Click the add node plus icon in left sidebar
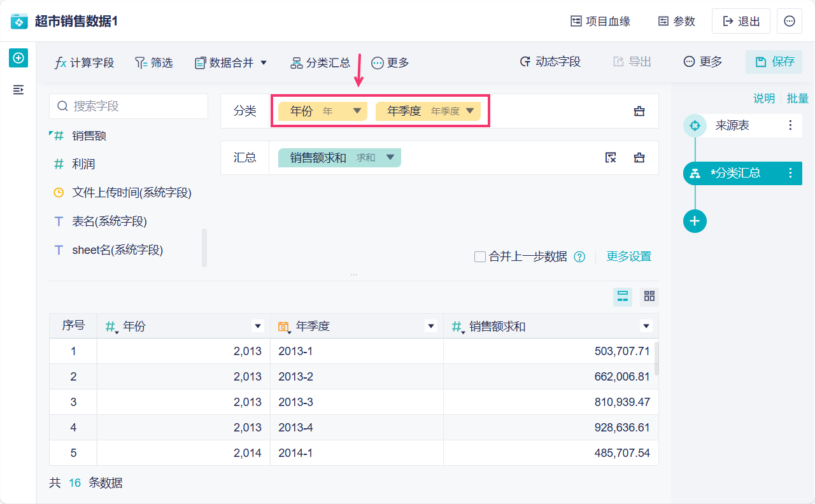The height and width of the screenshot is (504, 815). click(x=18, y=58)
